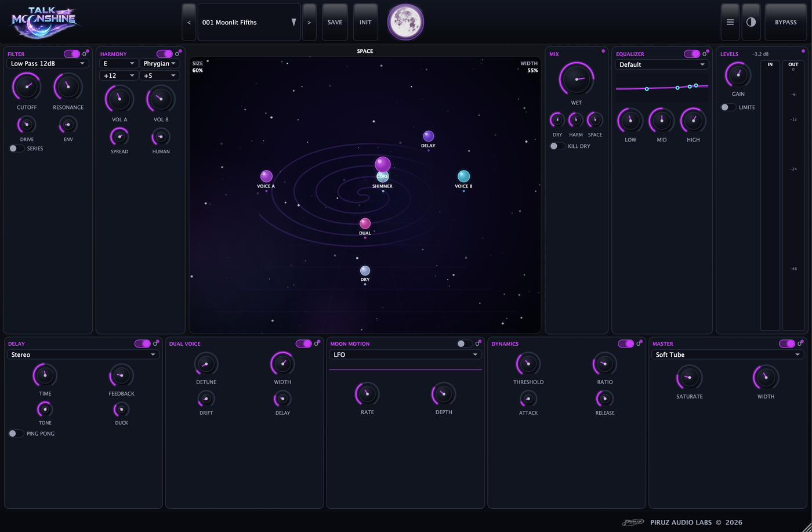Click the BYPASS button
Image resolution: width=812 pixels, height=532 pixels.
(786, 22)
